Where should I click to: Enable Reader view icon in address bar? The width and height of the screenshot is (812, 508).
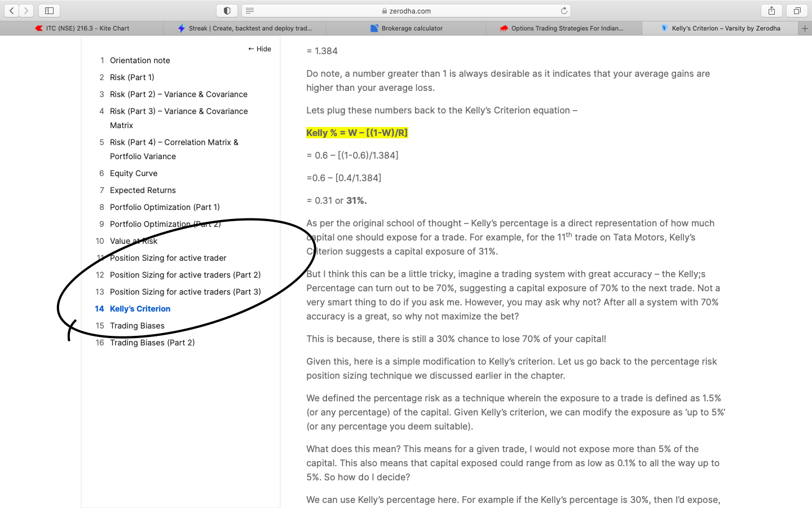click(x=250, y=11)
